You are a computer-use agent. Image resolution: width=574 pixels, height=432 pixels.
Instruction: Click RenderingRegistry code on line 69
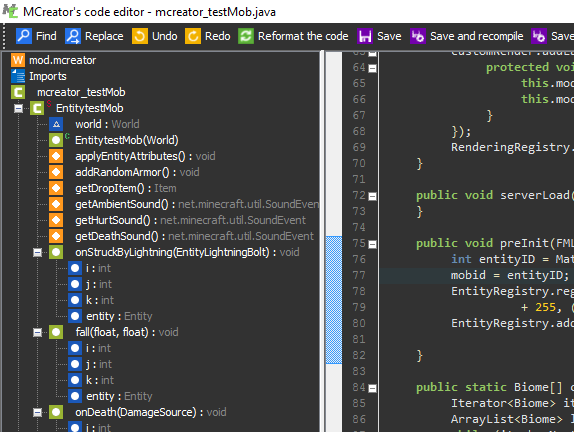coord(512,147)
